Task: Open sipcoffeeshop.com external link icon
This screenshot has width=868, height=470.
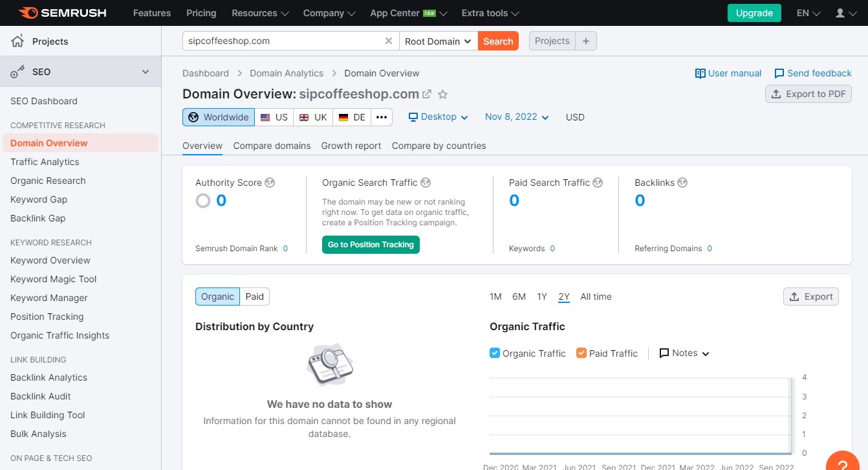Action: 427,95
